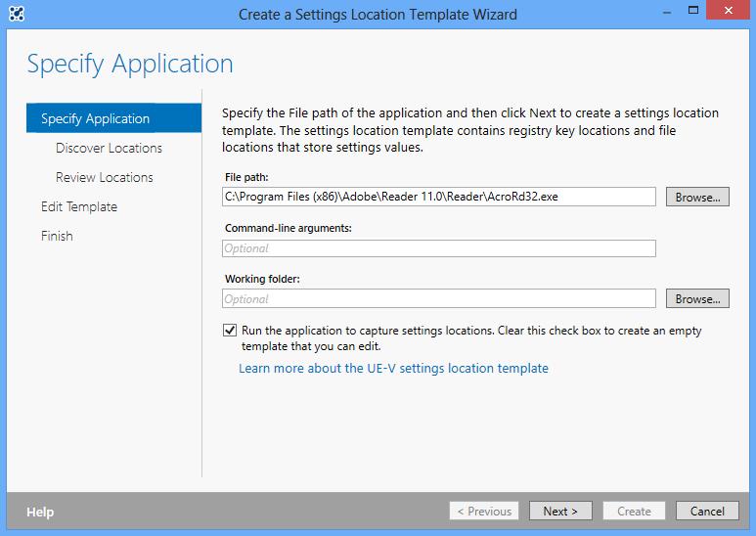Select Specify Application step in sidebar

pos(96,118)
